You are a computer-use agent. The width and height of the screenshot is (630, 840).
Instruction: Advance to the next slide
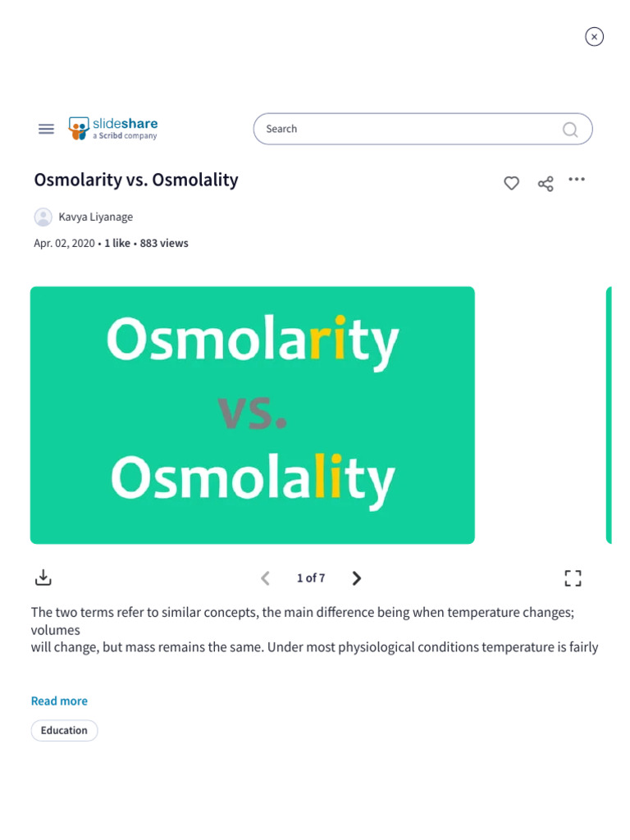(x=356, y=578)
